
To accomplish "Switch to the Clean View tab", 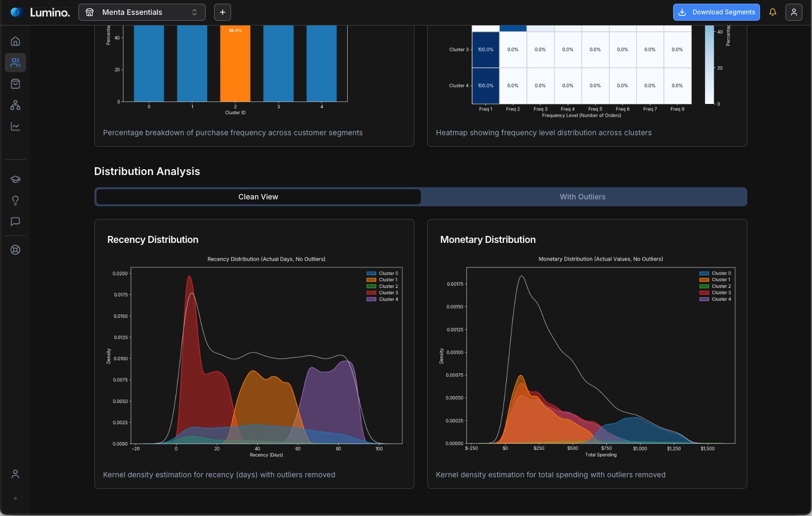I will pyautogui.click(x=258, y=197).
